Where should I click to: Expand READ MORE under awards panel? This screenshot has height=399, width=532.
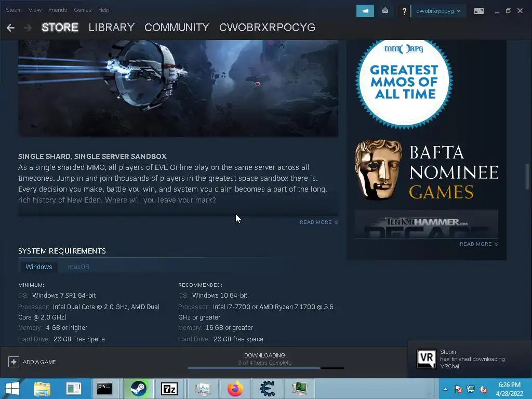479,244
